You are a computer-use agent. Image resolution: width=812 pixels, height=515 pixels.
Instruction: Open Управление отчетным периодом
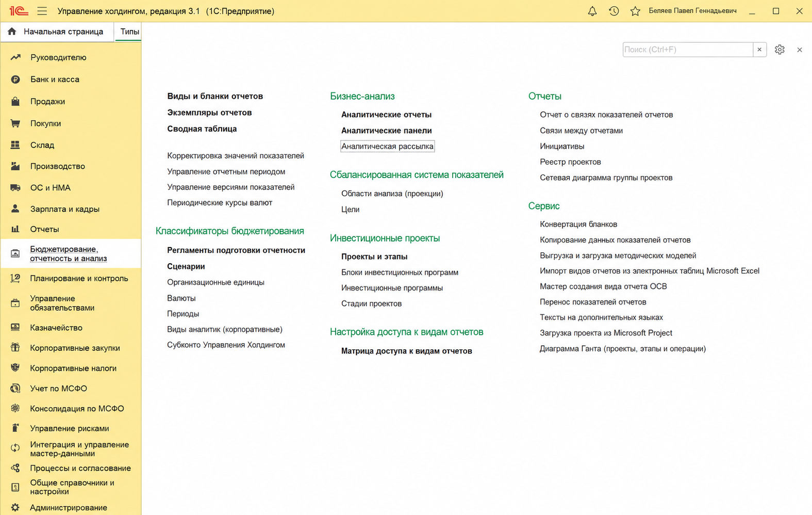pos(226,171)
